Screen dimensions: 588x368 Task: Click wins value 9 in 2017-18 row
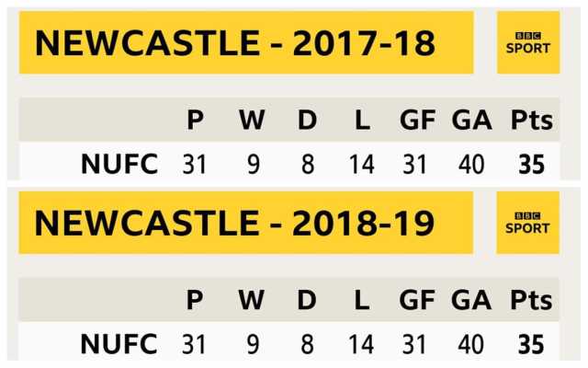coord(251,165)
